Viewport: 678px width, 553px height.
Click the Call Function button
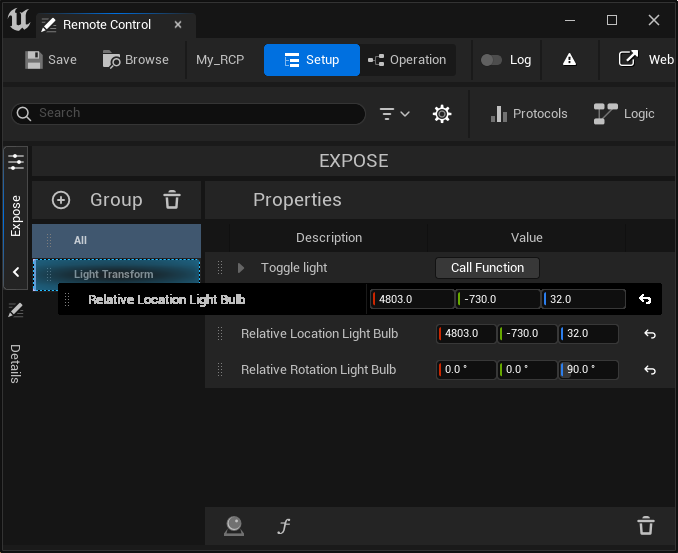(x=487, y=268)
